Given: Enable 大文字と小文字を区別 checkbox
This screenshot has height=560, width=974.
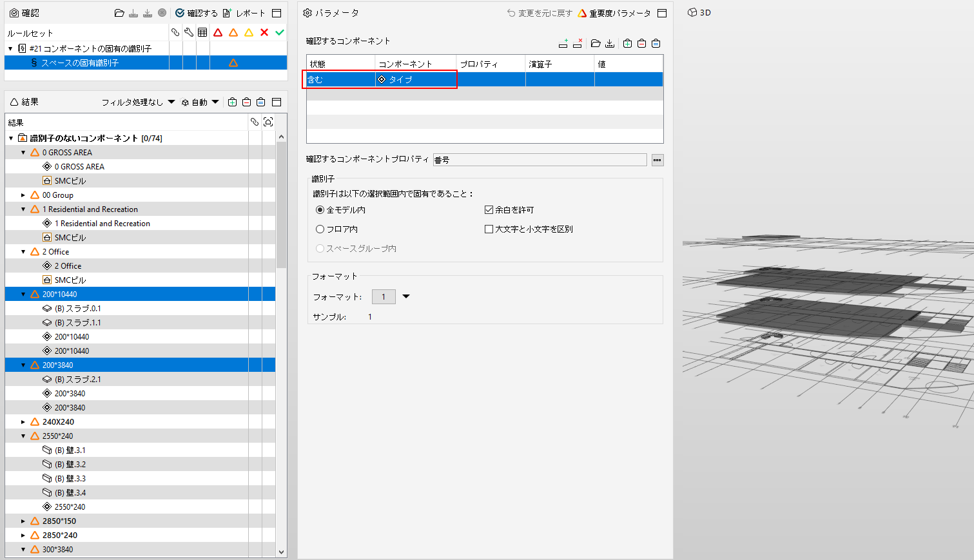Looking at the screenshot, I should (489, 229).
